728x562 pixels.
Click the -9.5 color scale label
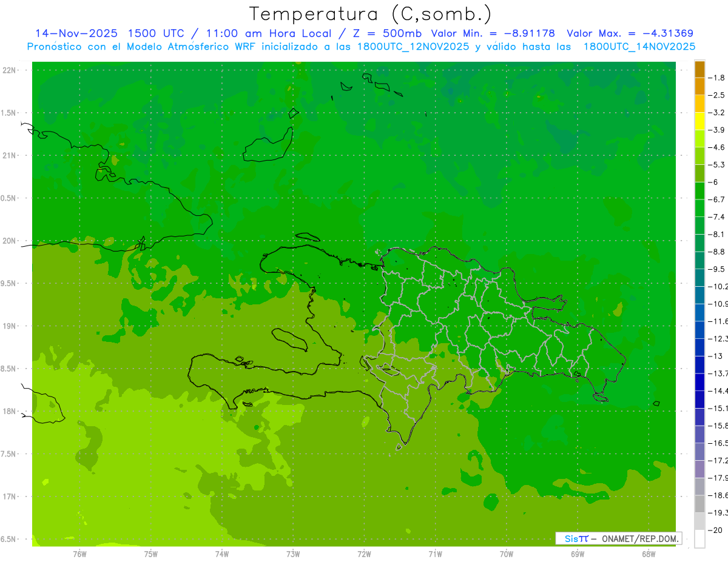pos(717,269)
